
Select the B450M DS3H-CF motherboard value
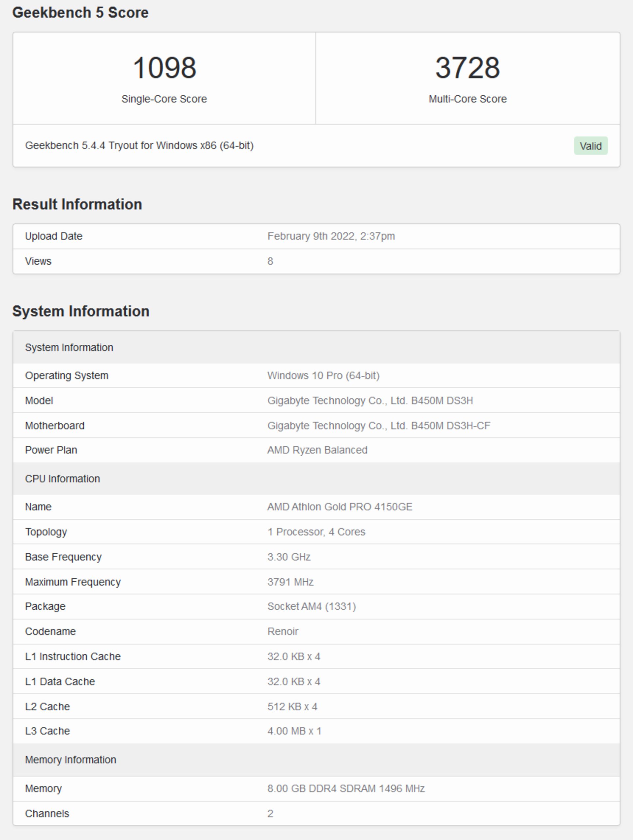379,426
